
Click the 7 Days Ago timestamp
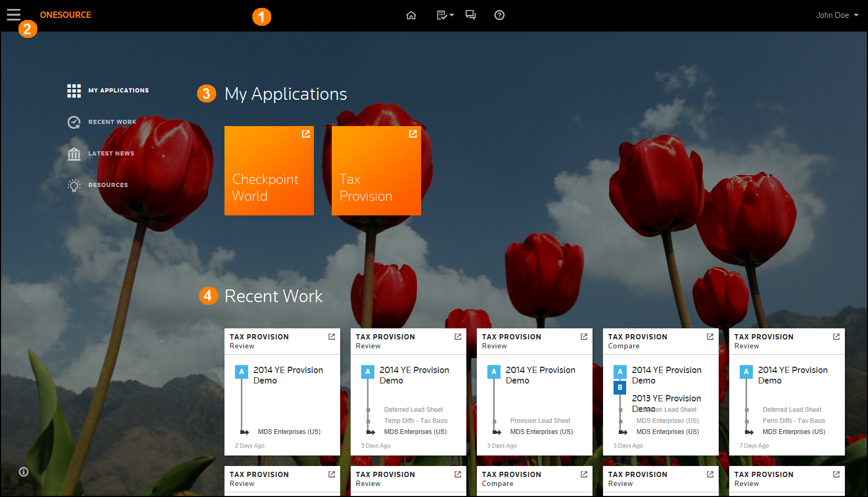click(754, 446)
